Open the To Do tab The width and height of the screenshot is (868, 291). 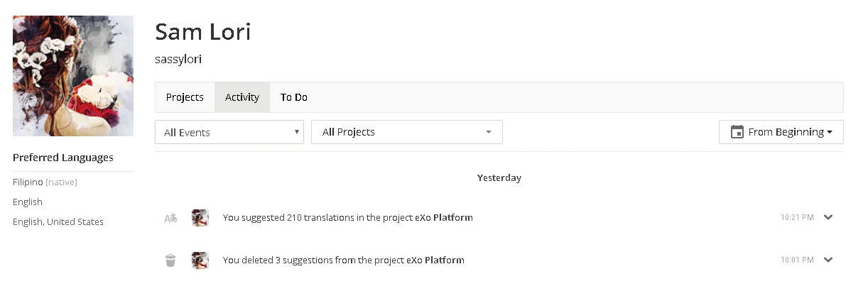tap(294, 97)
